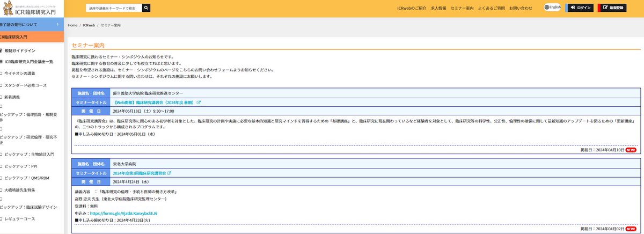Click the ICR臨床研究入門 dog logo

point(30,8)
